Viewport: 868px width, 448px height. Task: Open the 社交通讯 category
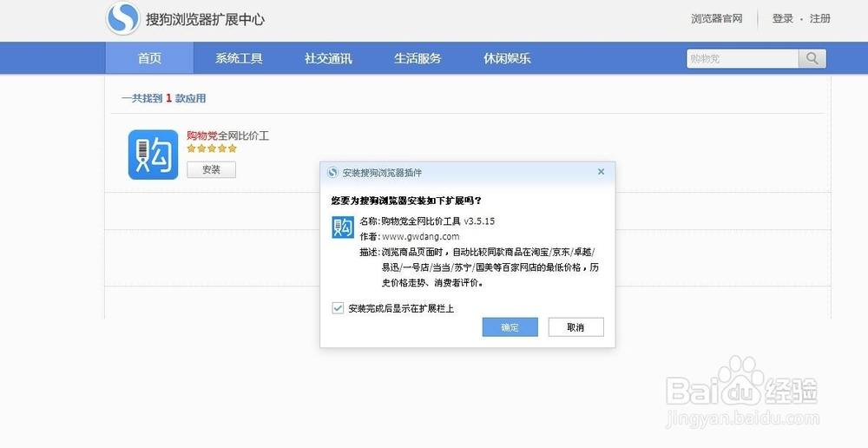point(328,58)
